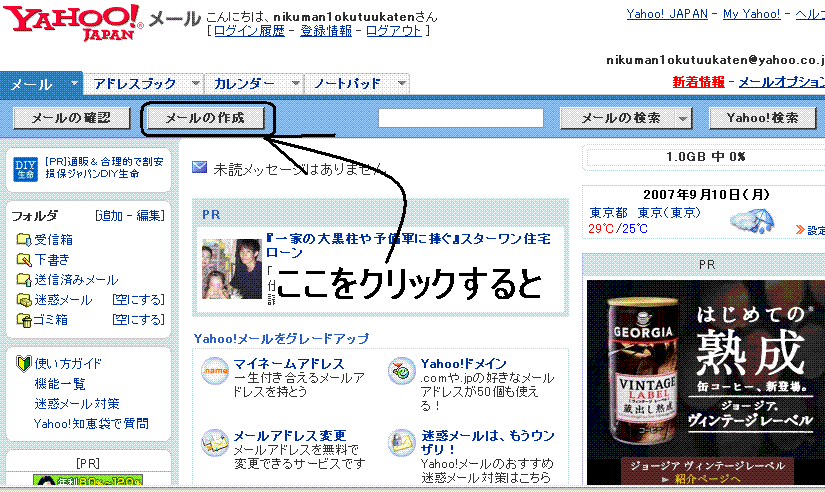Viewport: 825px width, 492px height.
Task: Open the ログイン履歴 link
Action: pyautogui.click(x=249, y=31)
